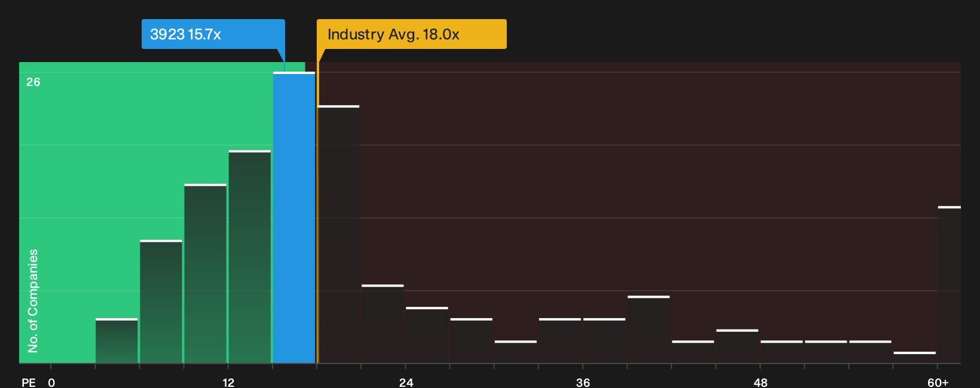Screen dimensions: 980x388
Task: Click the x-axis label 24
Action: click(x=406, y=382)
